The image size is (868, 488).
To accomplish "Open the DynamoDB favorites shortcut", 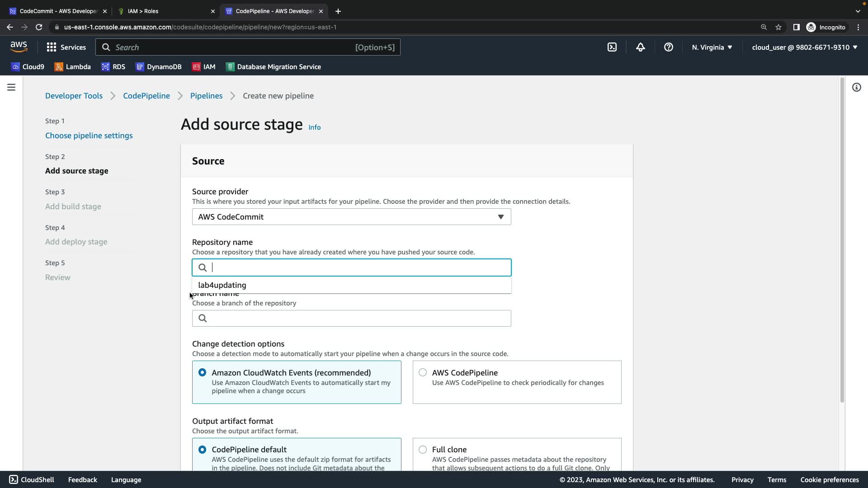I will 158,67.
